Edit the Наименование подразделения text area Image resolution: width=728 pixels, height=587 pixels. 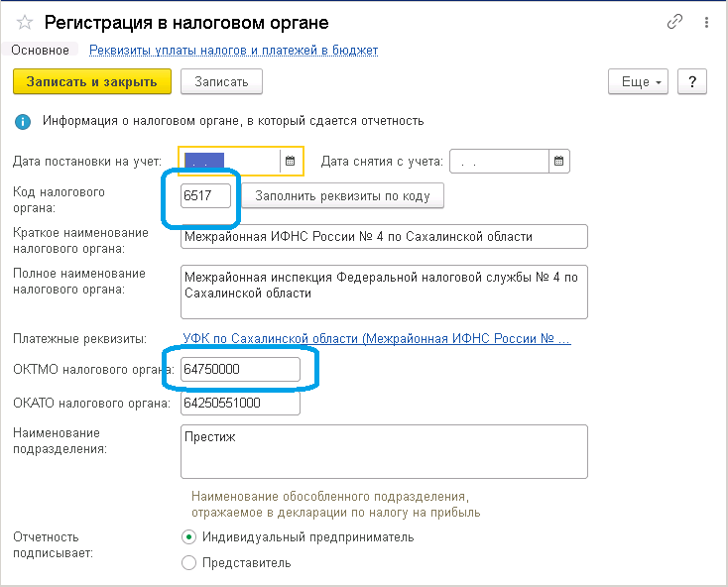(x=384, y=451)
